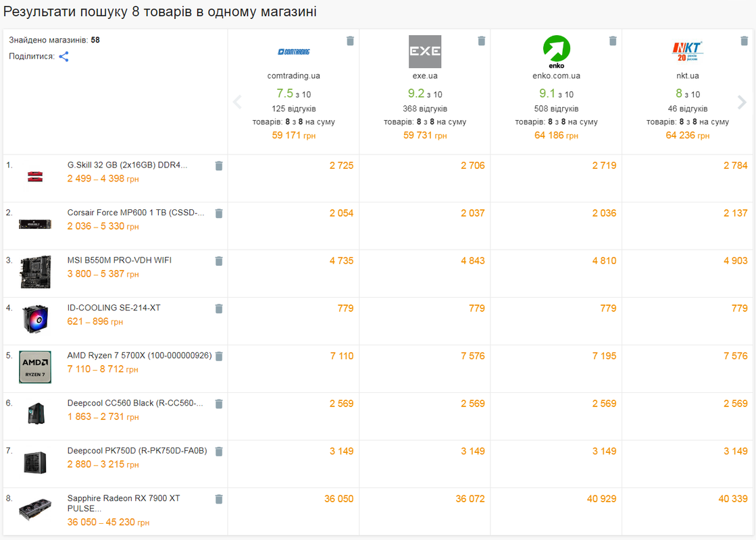Delete exe.ua store column via trash icon
The height and width of the screenshot is (540, 756).
click(482, 41)
